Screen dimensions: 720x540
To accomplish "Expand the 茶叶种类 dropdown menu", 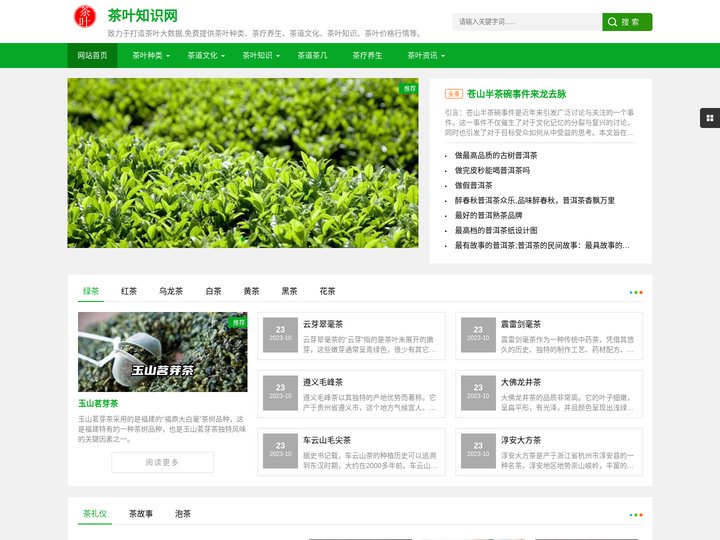I will coord(151,56).
